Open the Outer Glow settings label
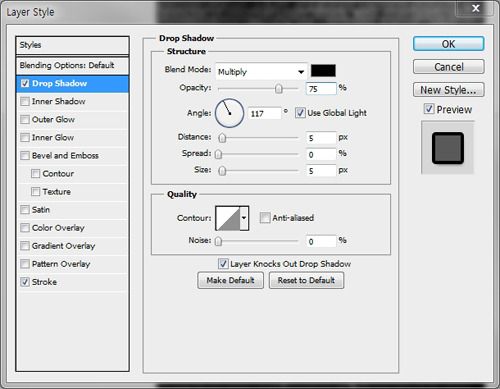Screen dimensions: 500x389 pyautogui.click(x=53, y=119)
